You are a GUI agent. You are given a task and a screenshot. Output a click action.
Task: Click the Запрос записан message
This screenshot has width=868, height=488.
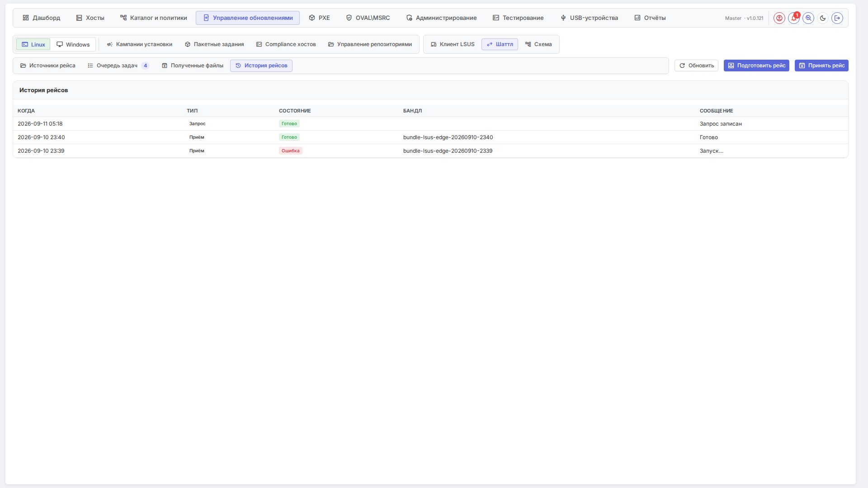[721, 124]
